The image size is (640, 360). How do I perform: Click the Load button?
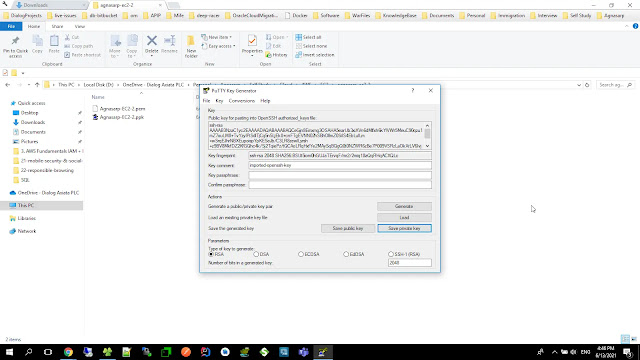404,218
